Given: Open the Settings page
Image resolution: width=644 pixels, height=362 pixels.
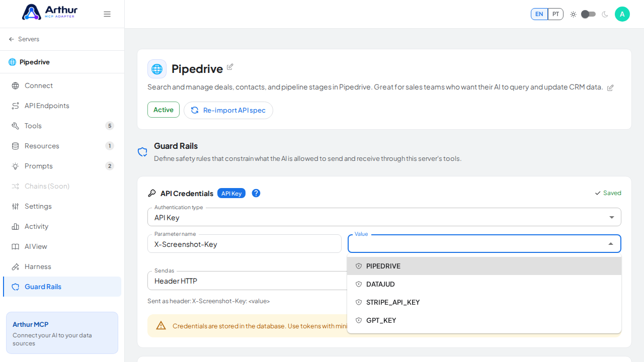Looking at the screenshot, I should [x=62, y=206].
